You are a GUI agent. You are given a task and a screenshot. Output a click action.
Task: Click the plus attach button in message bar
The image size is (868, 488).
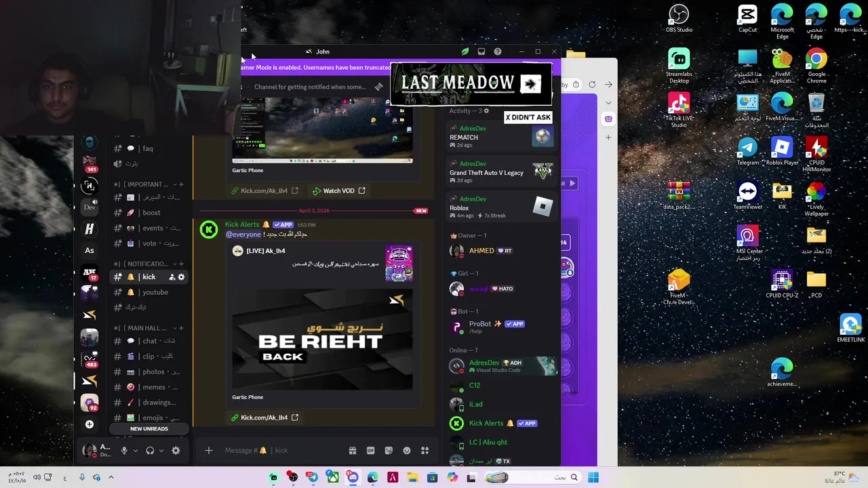(x=209, y=450)
